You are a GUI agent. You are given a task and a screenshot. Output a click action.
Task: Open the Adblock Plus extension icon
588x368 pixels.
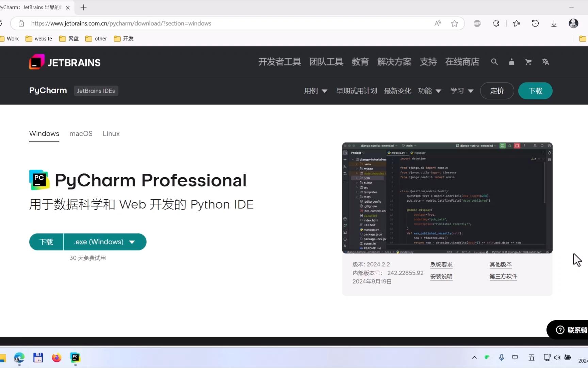tap(477, 23)
